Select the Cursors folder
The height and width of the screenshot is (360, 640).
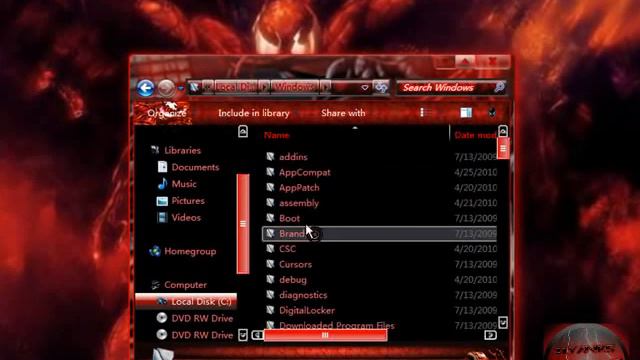click(x=296, y=264)
